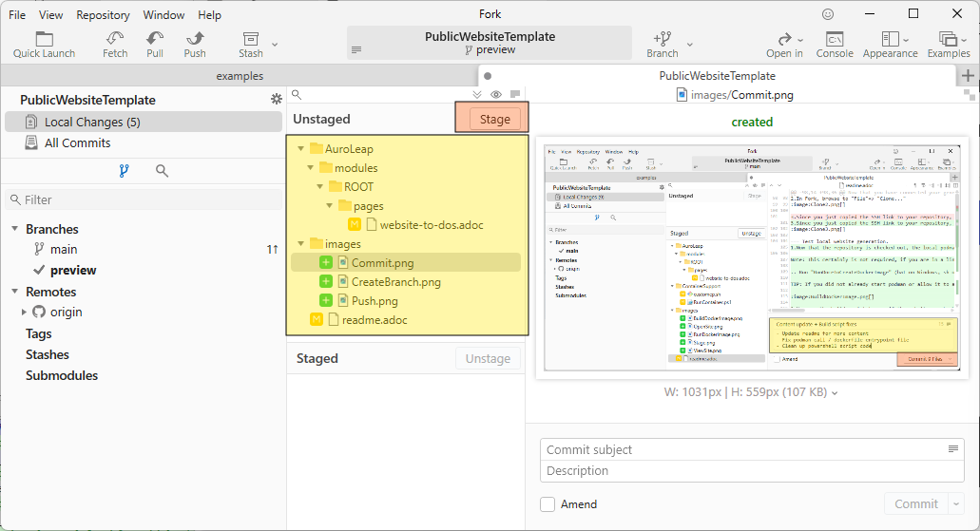Viewport: 980px width, 531px height.
Task: Open Quick Launch from the toolbar
Action: pyautogui.click(x=44, y=40)
